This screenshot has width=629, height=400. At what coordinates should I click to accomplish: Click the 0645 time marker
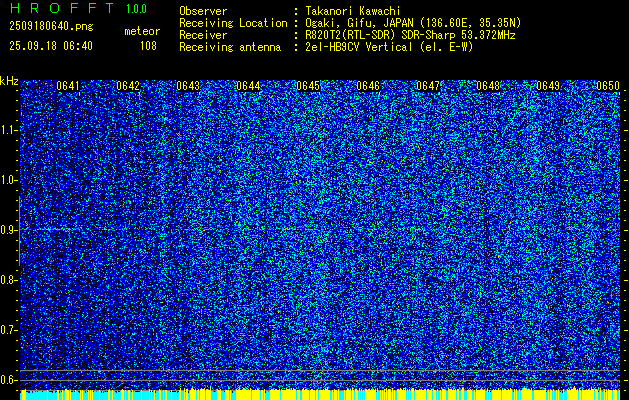[308, 86]
